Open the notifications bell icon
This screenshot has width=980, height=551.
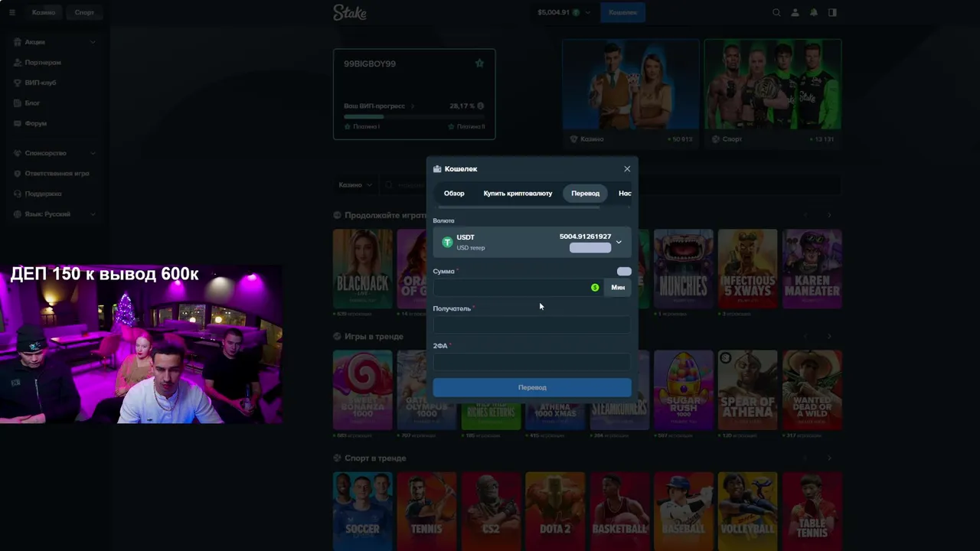(814, 12)
